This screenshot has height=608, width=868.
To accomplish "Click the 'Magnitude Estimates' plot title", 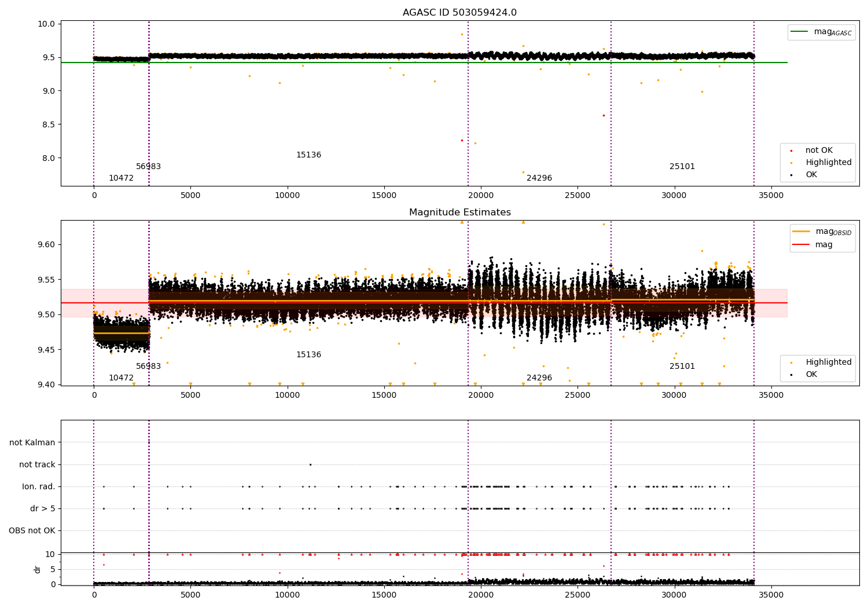I will click(x=459, y=213).
